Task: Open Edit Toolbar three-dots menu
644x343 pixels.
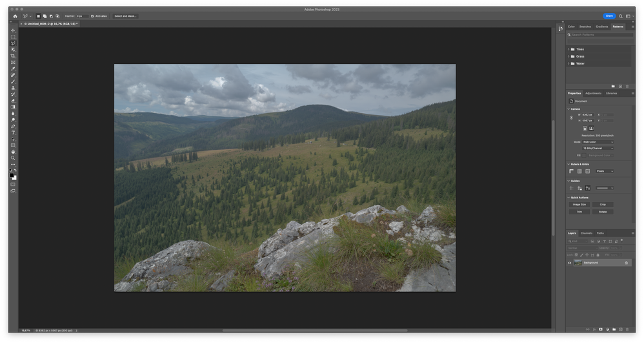Action: [13, 165]
